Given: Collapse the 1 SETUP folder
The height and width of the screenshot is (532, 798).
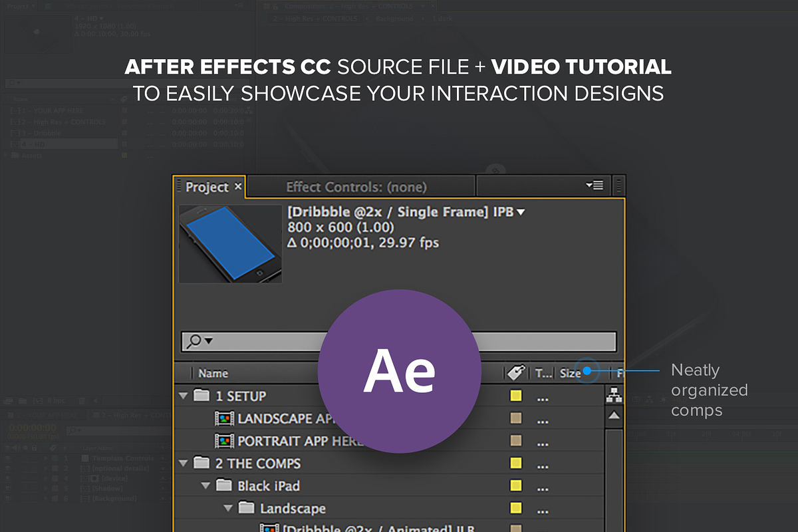Looking at the screenshot, I should click(184, 396).
